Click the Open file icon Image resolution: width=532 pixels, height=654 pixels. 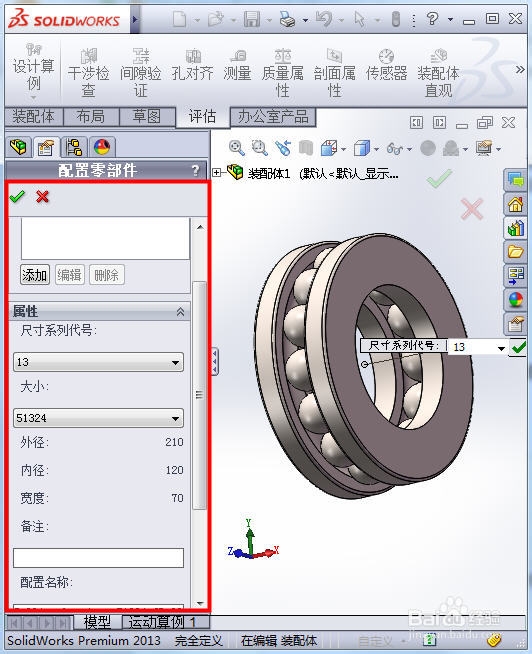coord(216,19)
